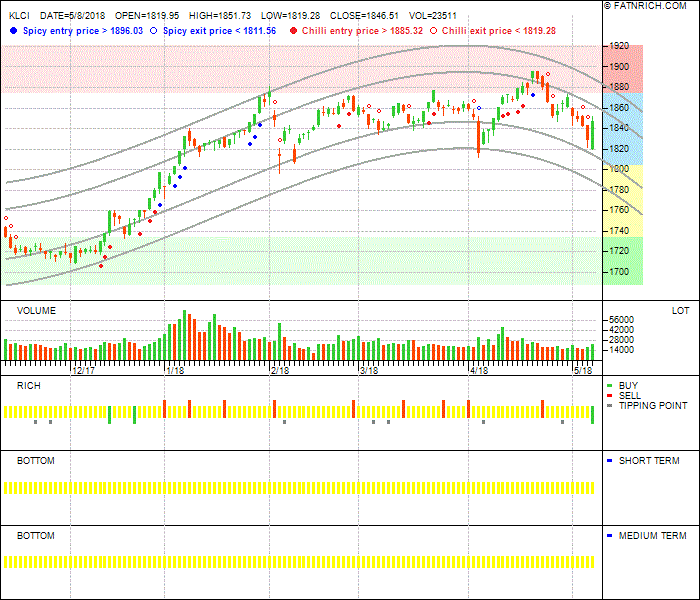Viewport: 700px width, 600px height.
Task: Select the 4/18 date on the time axis
Action: 479,370
